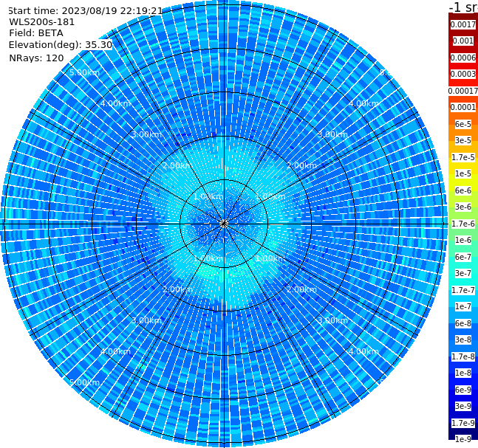This screenshot has height=448, width=478.
Task: Select the 3e-8 color bar label
Action: click(x=463, y=340)
